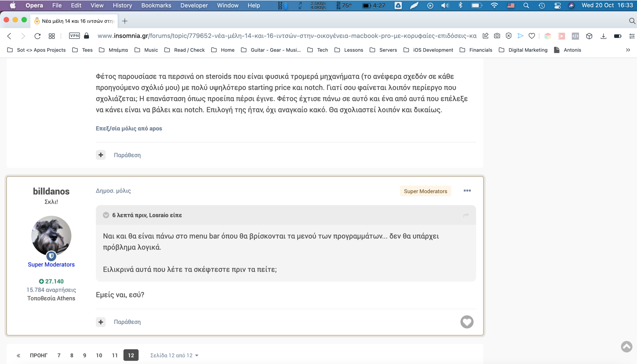The height and width of the screenshot is (364, 637).
Task: Open the Bookmarks menu
Action: coord(156,5)
